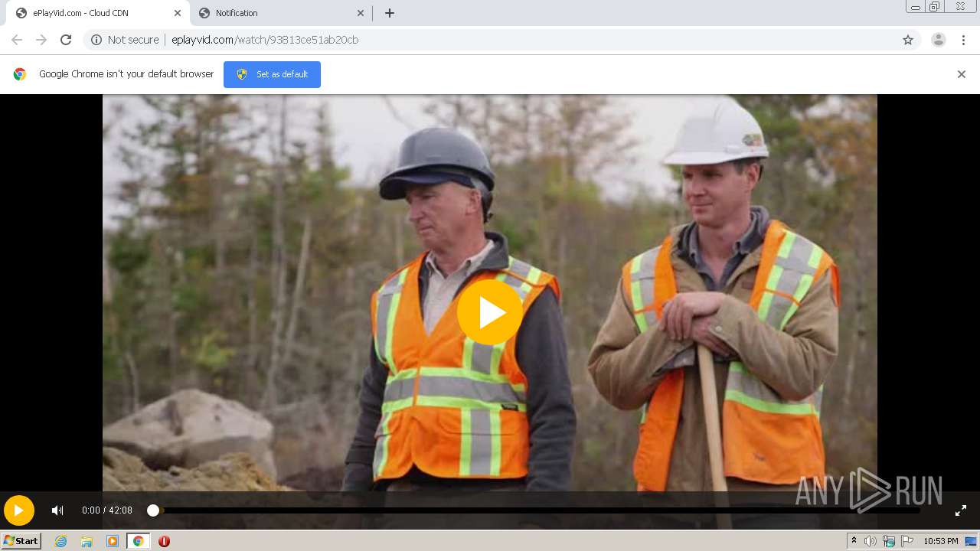Mute the video using the speaker icon

coord(57,510)
